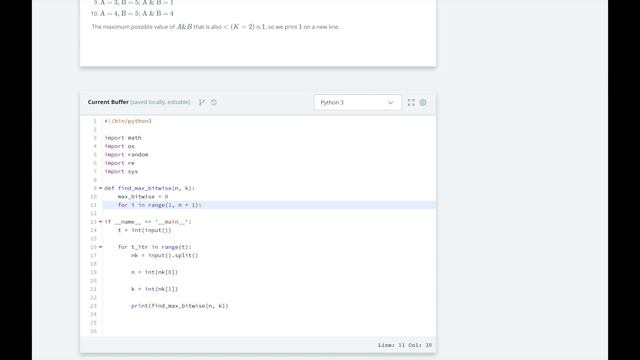Click the def find_max_bitwise(n, k) line
Image resolution: width=640 pixels, height=360 pixels.
(150, 188)
